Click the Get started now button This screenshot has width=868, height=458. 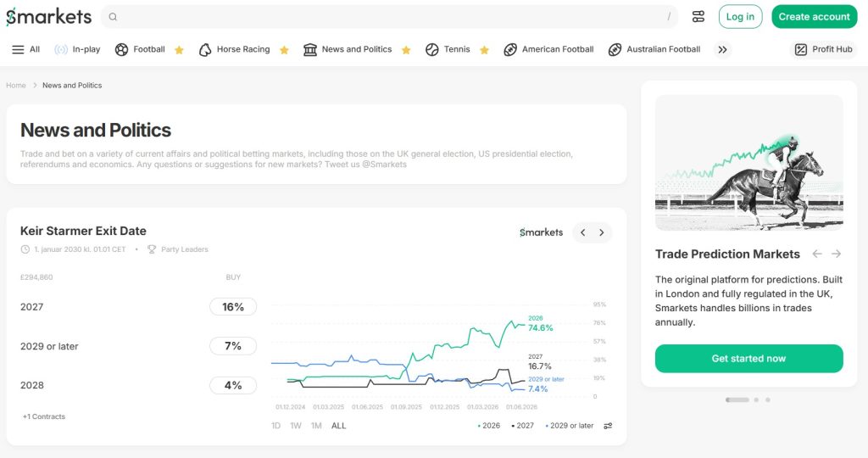point(749,359)
